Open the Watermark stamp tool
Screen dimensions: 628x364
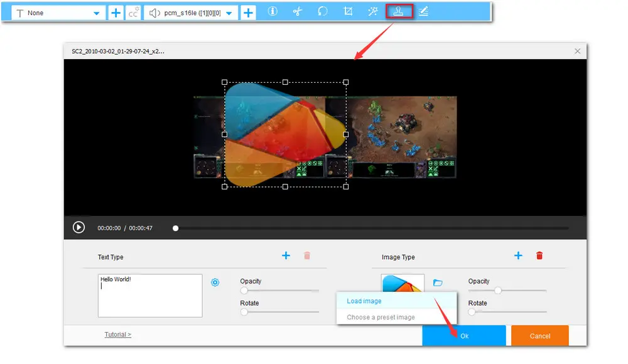[x=399, y=11]
